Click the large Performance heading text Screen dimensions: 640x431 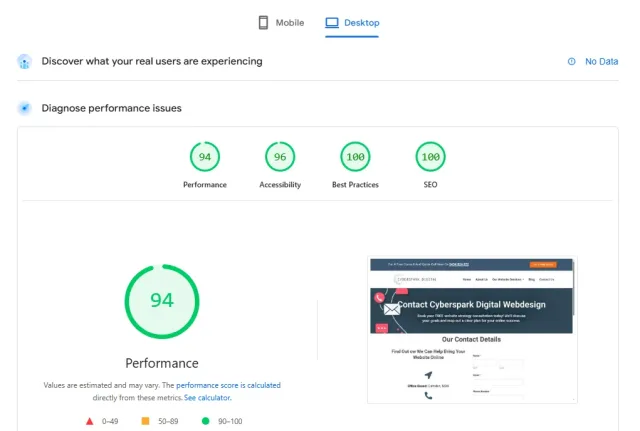[x=162, y=363]
